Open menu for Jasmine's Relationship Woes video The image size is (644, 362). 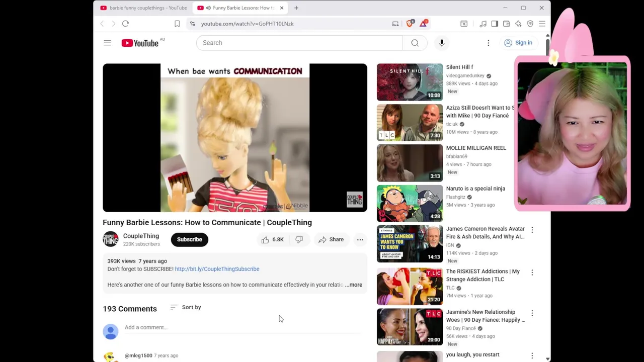tap(532, 313)
